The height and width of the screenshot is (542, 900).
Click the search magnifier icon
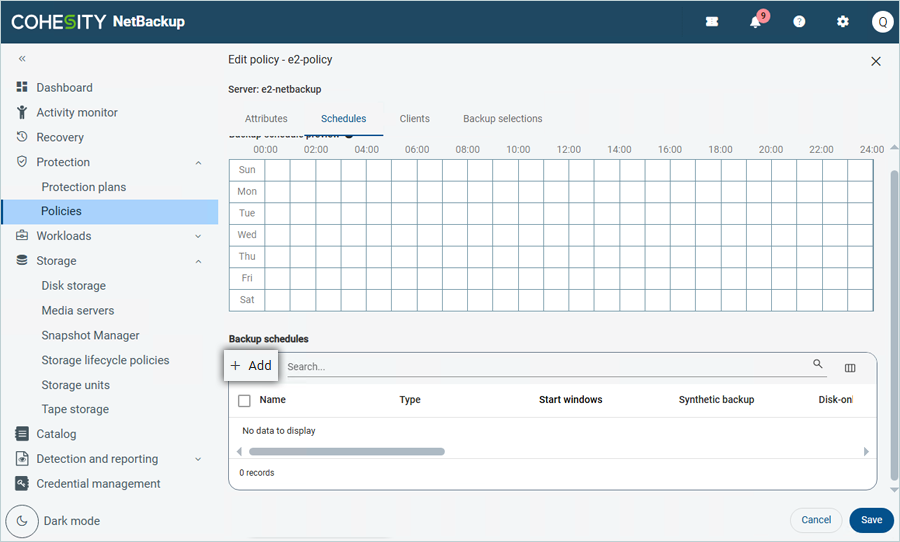tap(818, 365)
